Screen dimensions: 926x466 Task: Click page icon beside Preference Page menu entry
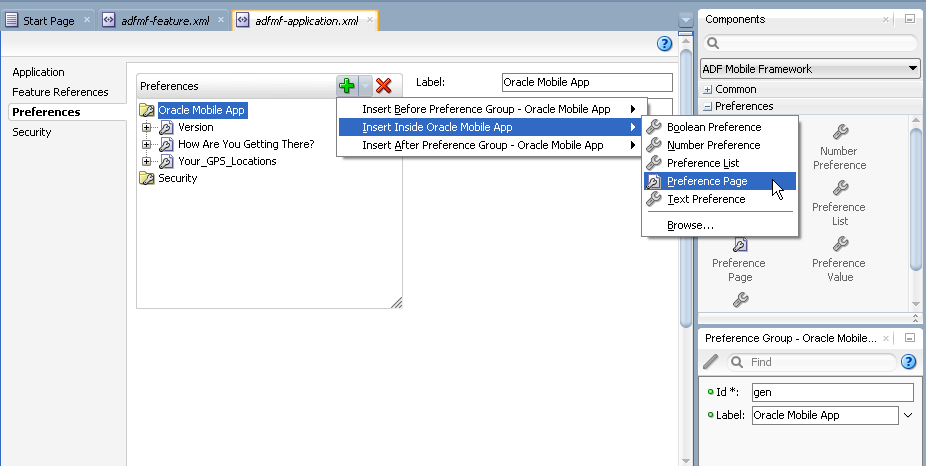click(x=654, y=181)
